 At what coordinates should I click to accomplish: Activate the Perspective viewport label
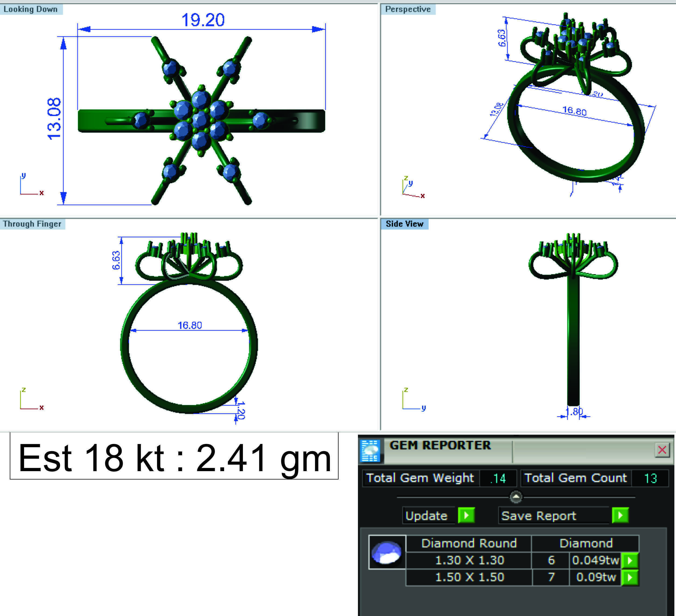[x=408, y=9]
